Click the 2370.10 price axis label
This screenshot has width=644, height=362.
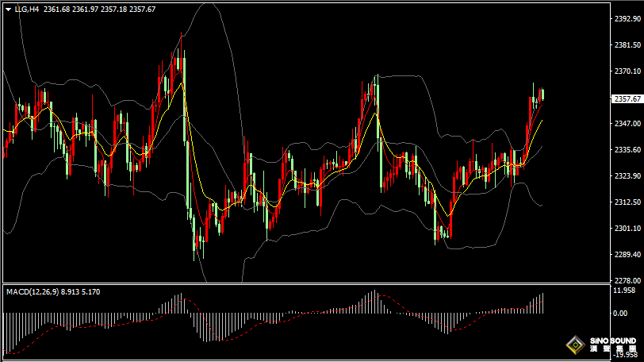tap(626, 71)
